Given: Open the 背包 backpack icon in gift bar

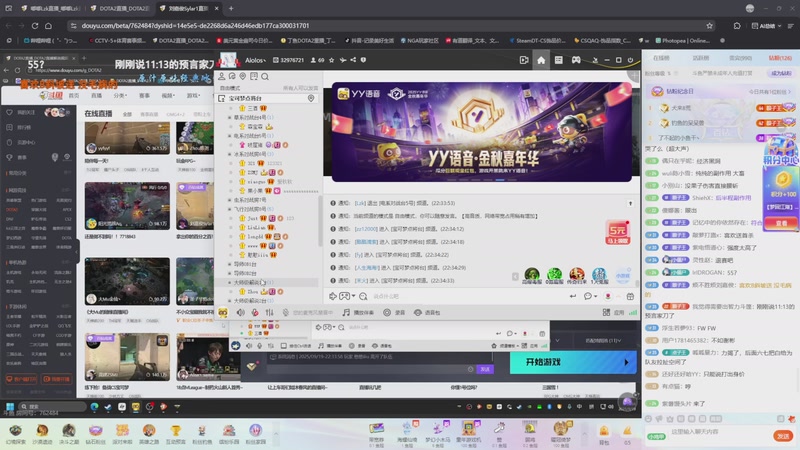Looking at the screenshot, I should (x=604, y=434).
